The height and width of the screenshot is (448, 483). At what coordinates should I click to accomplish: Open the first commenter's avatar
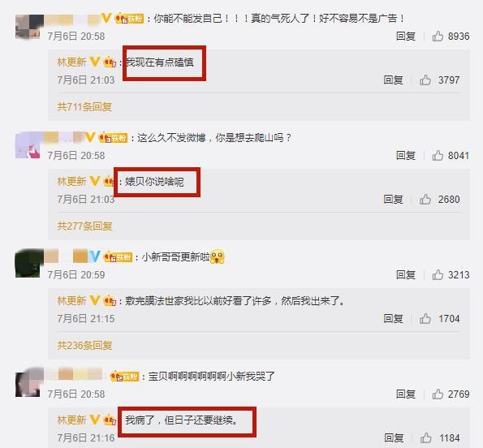(29, 27)
